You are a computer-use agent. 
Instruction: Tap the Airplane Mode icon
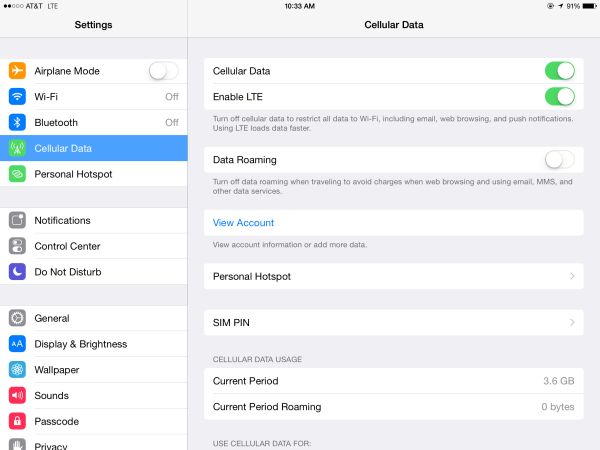point(17,71)
